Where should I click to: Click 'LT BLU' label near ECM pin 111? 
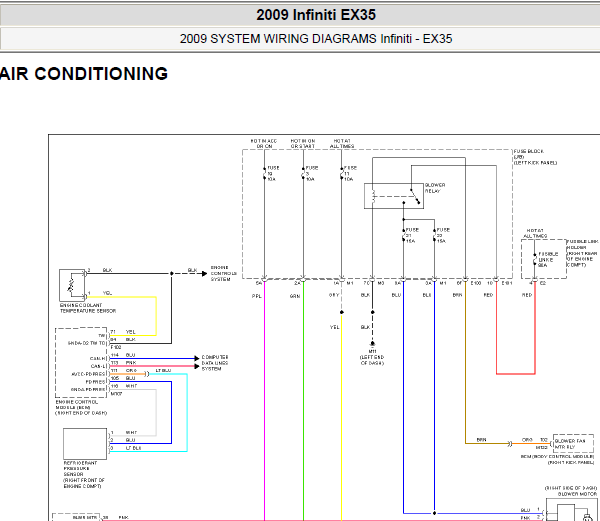(x=163, y=370)
